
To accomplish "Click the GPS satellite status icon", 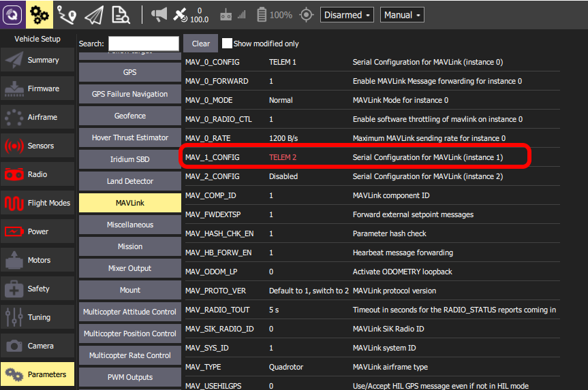I will pos(180,14).
